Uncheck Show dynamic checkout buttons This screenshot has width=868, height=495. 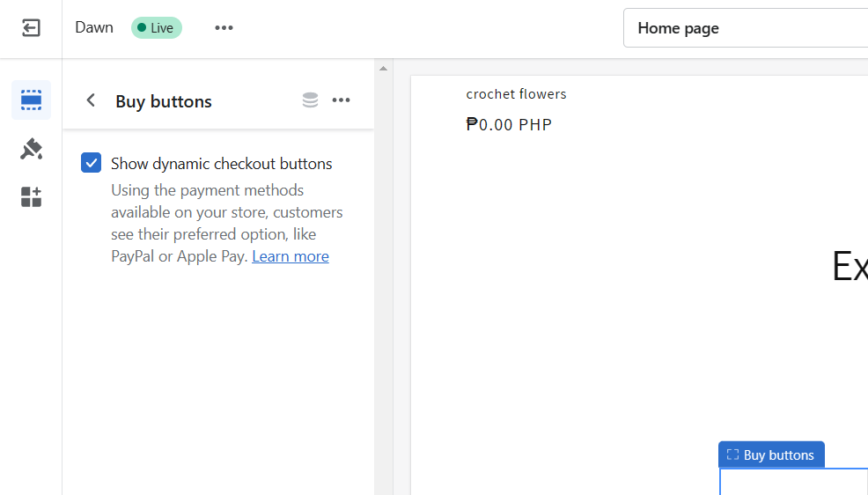pos(91,163)
